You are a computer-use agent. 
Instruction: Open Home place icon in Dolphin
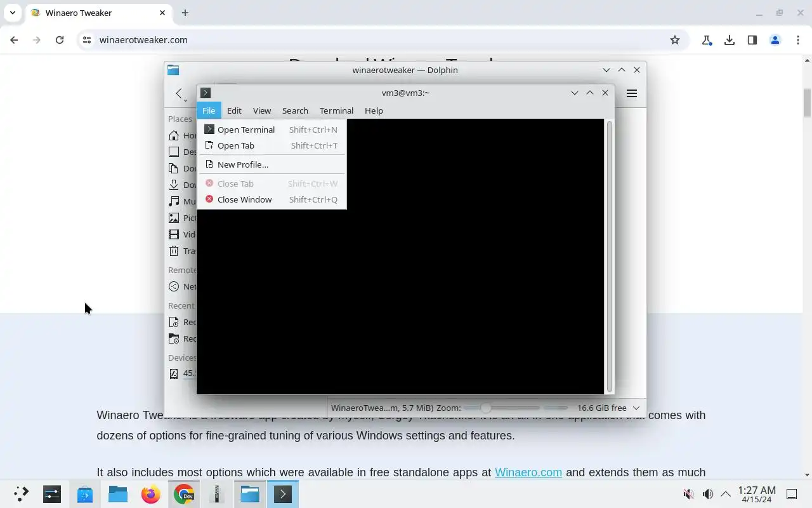pyautogui.click(x=174, y=135)
